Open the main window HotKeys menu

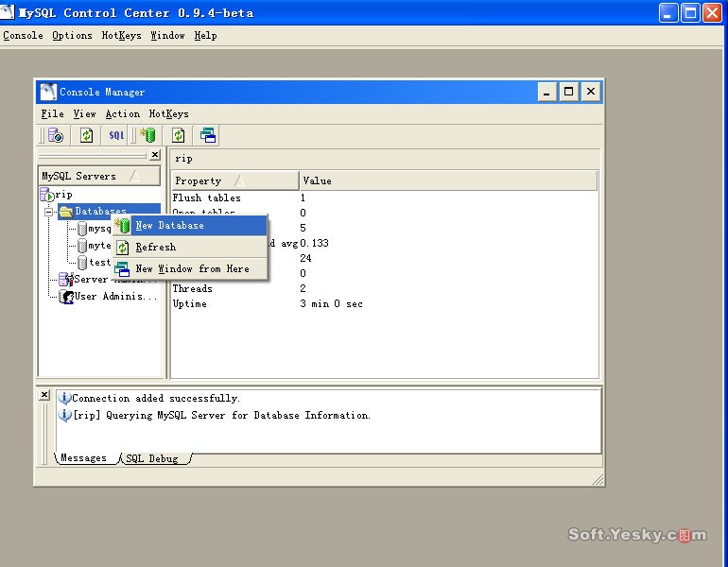(121, 35)
